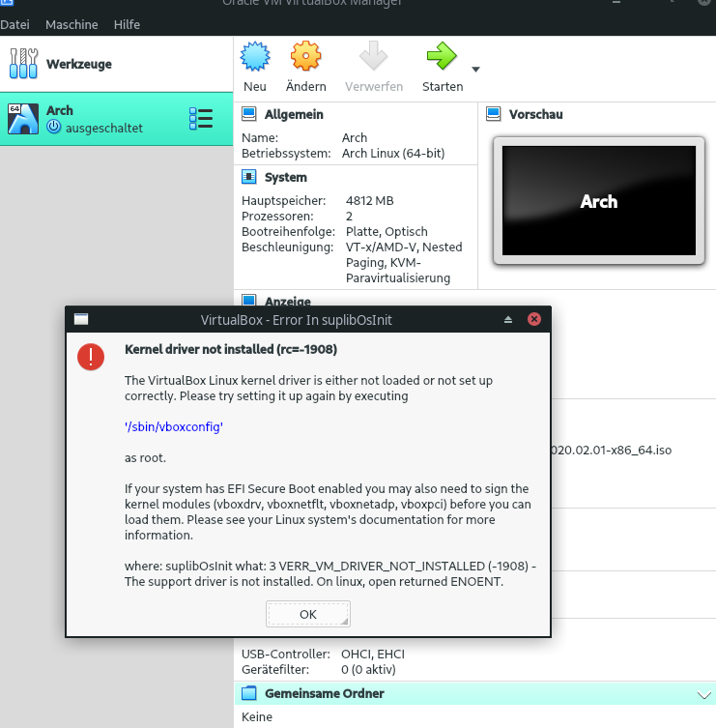Open Werkzeuge tools icon in sidebar
The width and height of the screenshot is (716, 728).
[21, 64]
